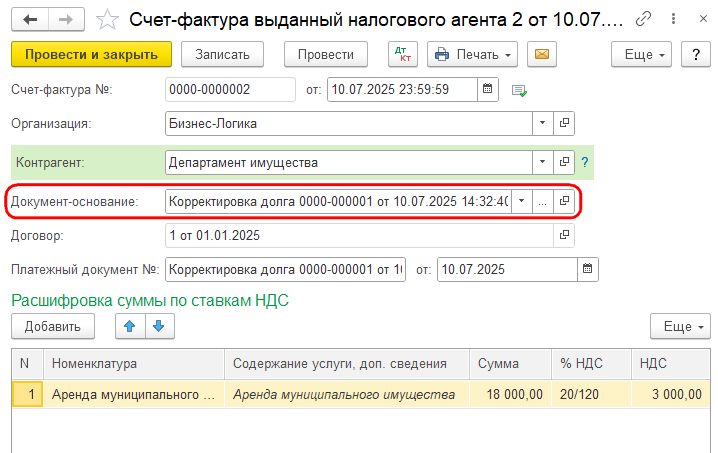Viewport: 718px width, 453px height.
Task: Go back with the left arrow button
Action: tap(30, 20)
